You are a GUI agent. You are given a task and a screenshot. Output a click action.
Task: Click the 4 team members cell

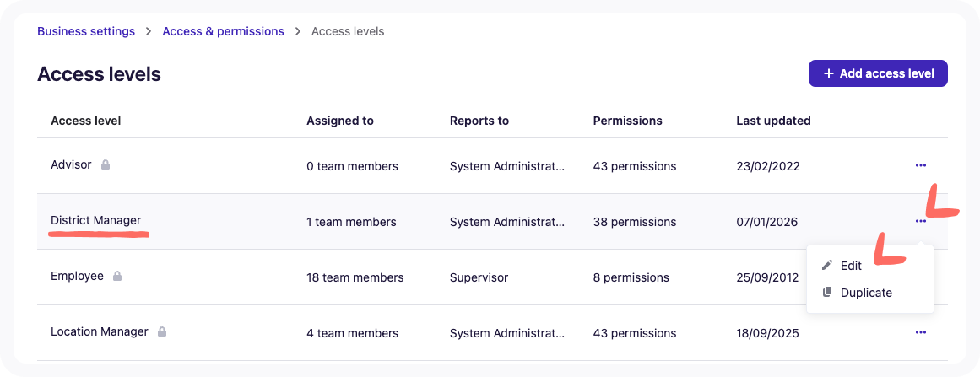pos(353,333)
